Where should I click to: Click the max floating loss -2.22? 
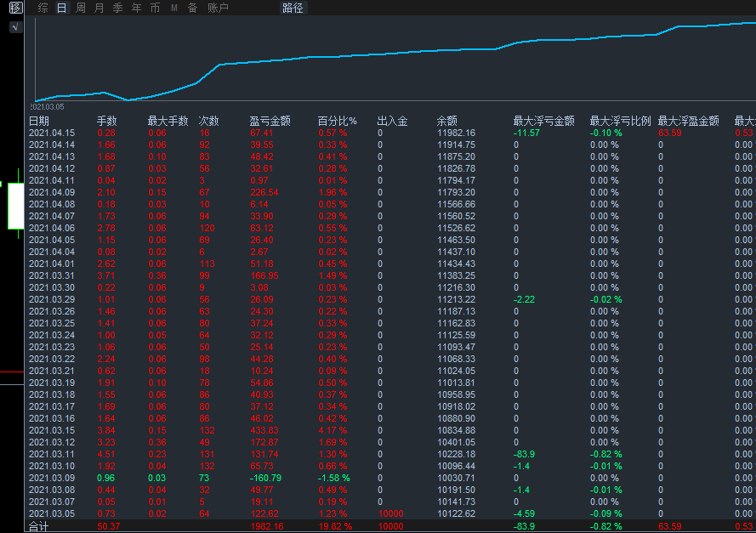524,299
